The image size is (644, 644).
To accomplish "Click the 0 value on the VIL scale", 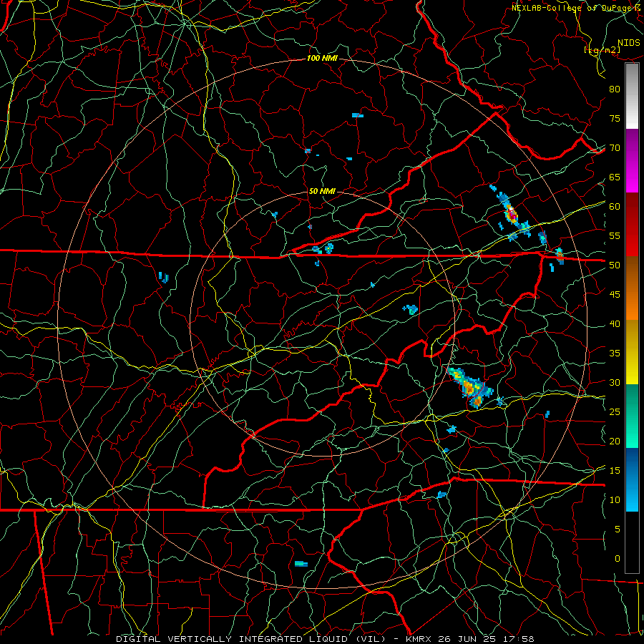I will (x=618, y=559).
